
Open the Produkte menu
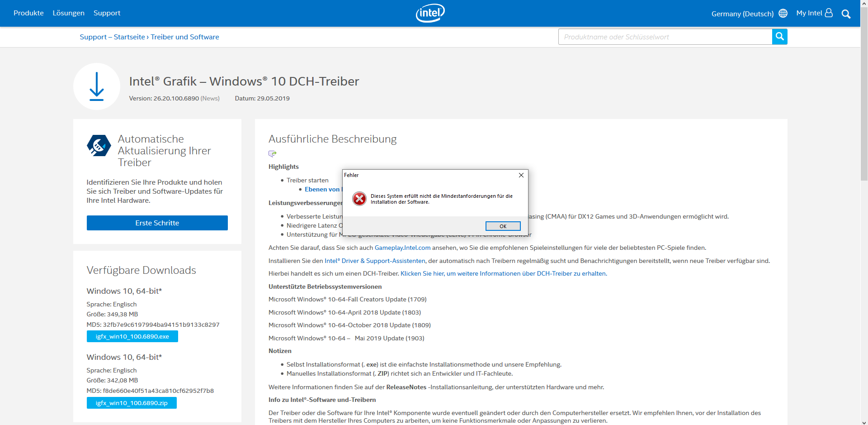(28, 13)
